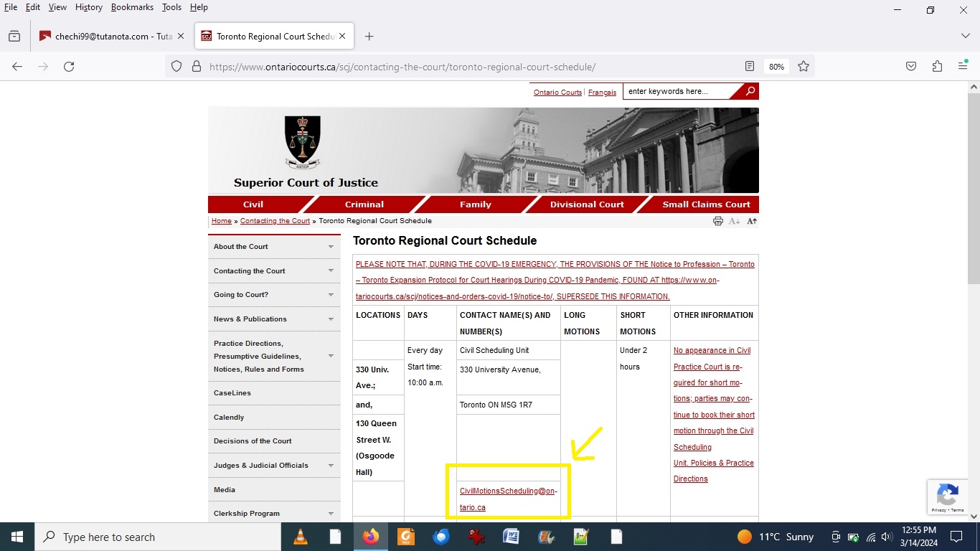Screen dimensions: 980x551
Task: Open the Bookmarks menu
Action: point(132,7)
